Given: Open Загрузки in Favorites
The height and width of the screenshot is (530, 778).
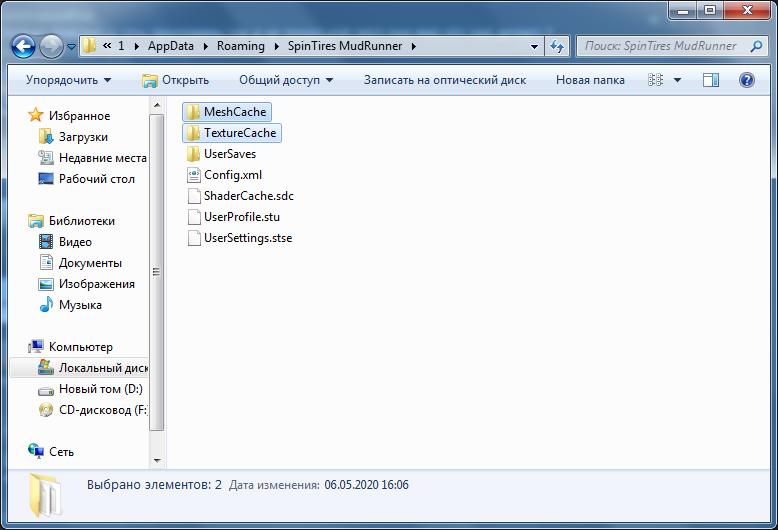Looking at the screenshot, I should point(83,137).
